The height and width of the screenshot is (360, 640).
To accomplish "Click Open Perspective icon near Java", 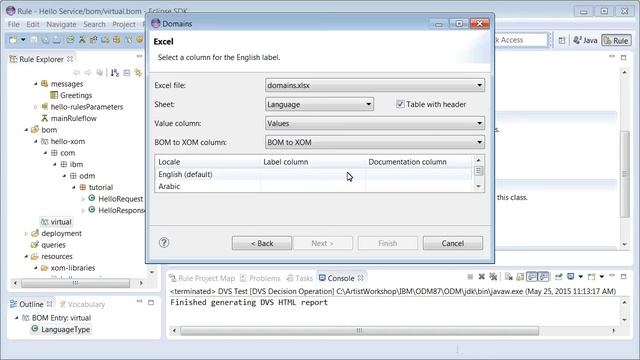I will point(562,40).
